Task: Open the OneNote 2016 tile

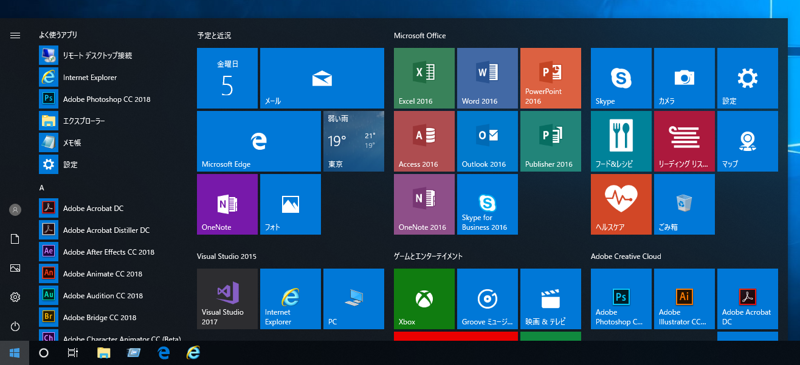Action: click(x=424, y=204)
